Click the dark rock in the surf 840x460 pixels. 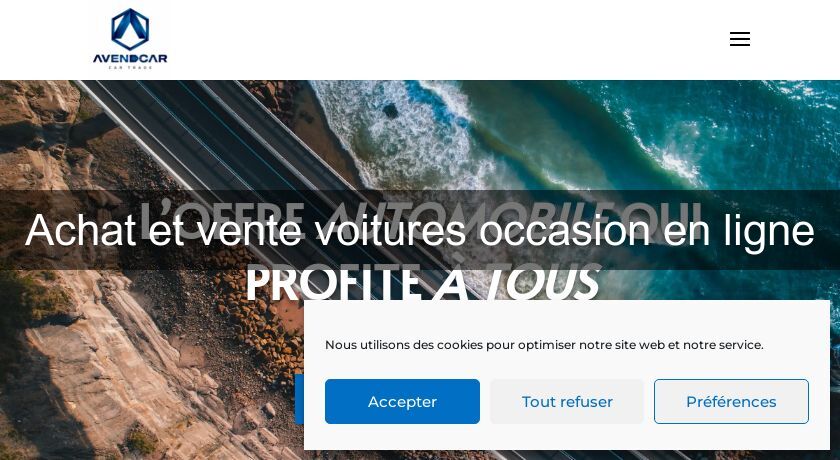pyautogui.click(x=390, y=111)
